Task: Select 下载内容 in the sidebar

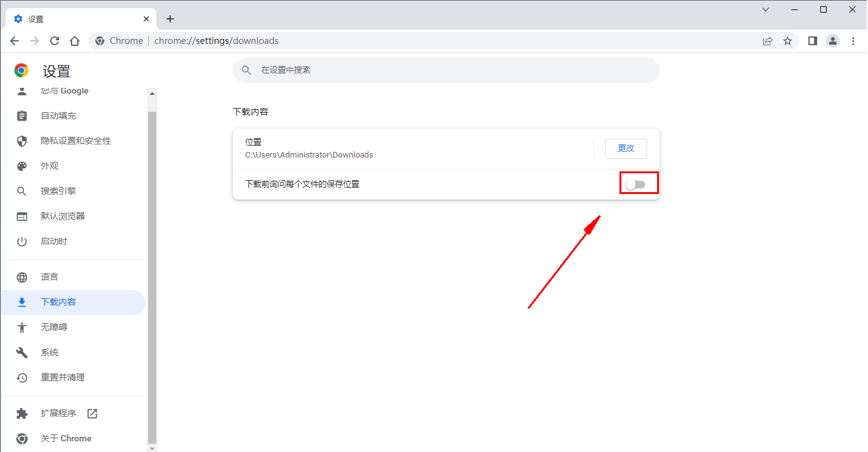Action: 73,303
